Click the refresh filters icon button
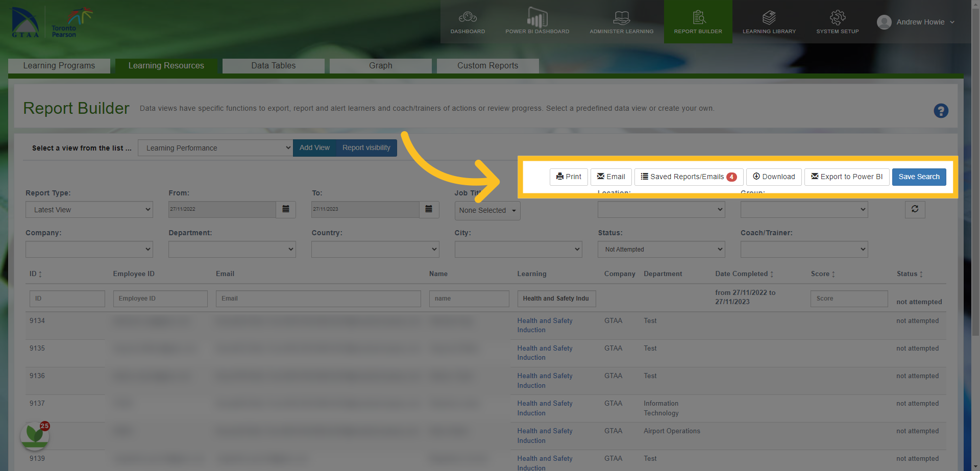Viewport: 980px width, 471px height. 915,209
